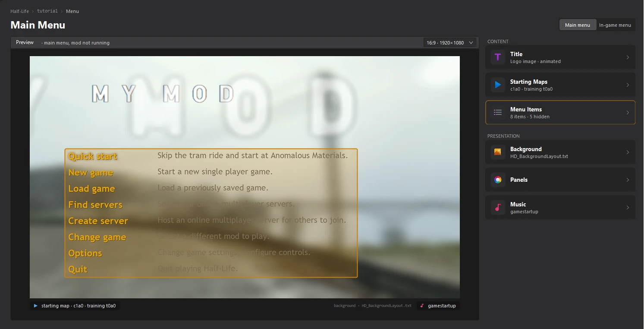This screenshot has width=644, height=329.
Task: Click the Menu Items list icon
Action: (498, 112)
